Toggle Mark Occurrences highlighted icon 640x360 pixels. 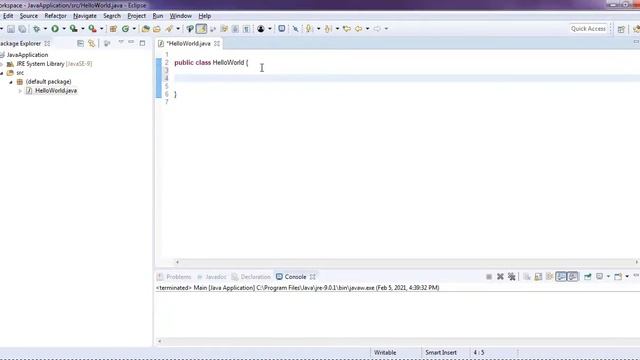pyautogui.click(x=201, y=29)
